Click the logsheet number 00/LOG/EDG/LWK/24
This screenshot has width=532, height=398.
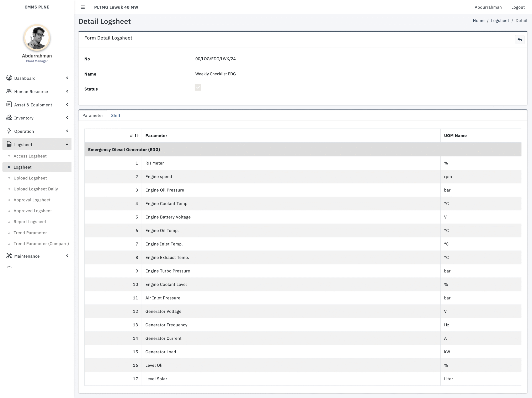pyautogui.click(x=215, y=59)
